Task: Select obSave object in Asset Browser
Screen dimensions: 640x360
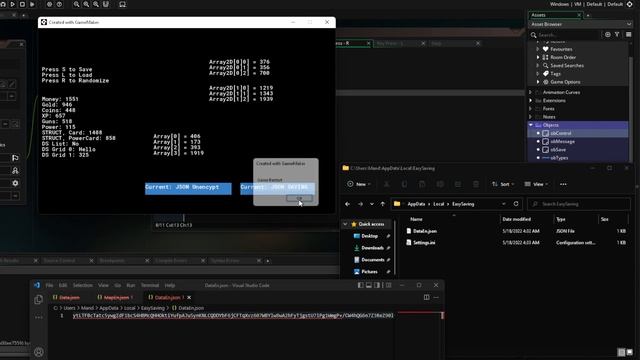Action: (x=558, y=150)
